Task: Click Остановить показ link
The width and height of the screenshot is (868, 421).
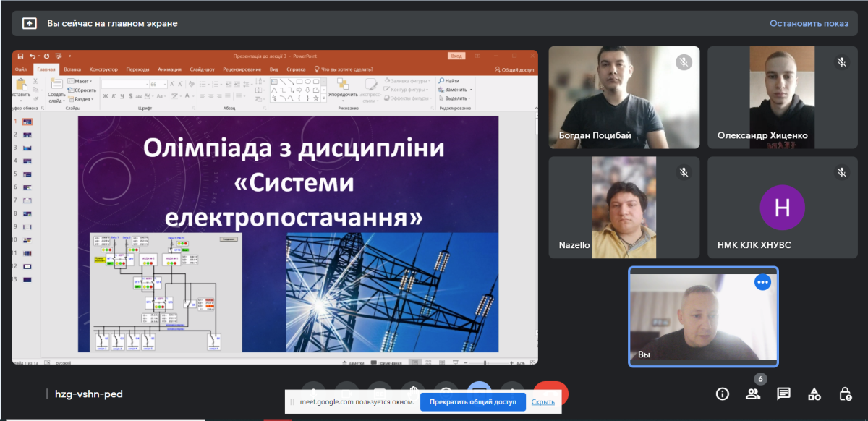Action: 809,23
